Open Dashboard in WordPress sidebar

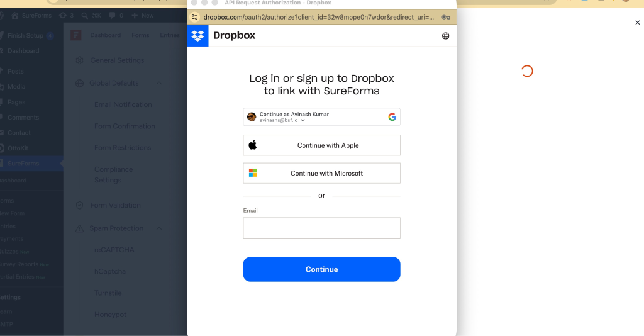click(x=23, y=51)
